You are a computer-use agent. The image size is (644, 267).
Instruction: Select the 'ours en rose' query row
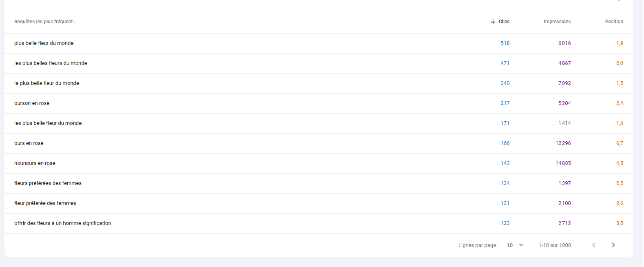point(319,143)
